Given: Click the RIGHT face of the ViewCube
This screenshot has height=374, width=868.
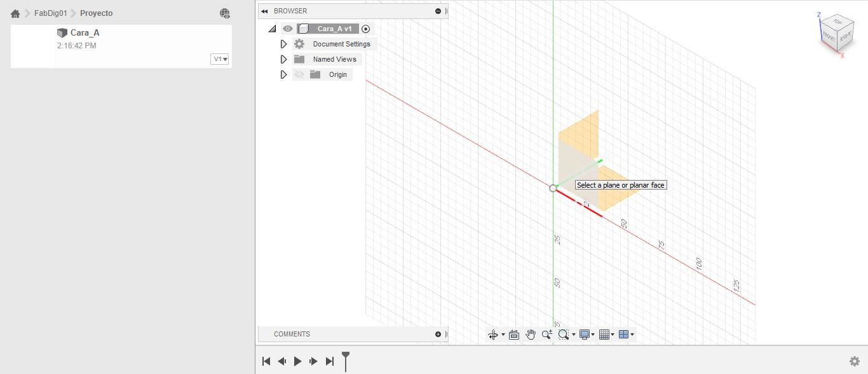Looking at the screenshot, I should click(844, 36).
